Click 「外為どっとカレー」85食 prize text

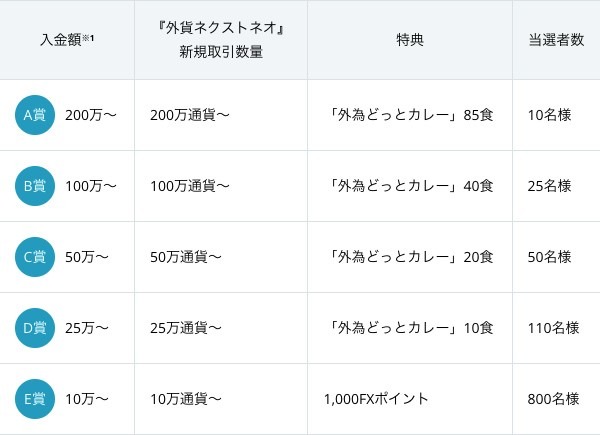click(x=410, y=115)
